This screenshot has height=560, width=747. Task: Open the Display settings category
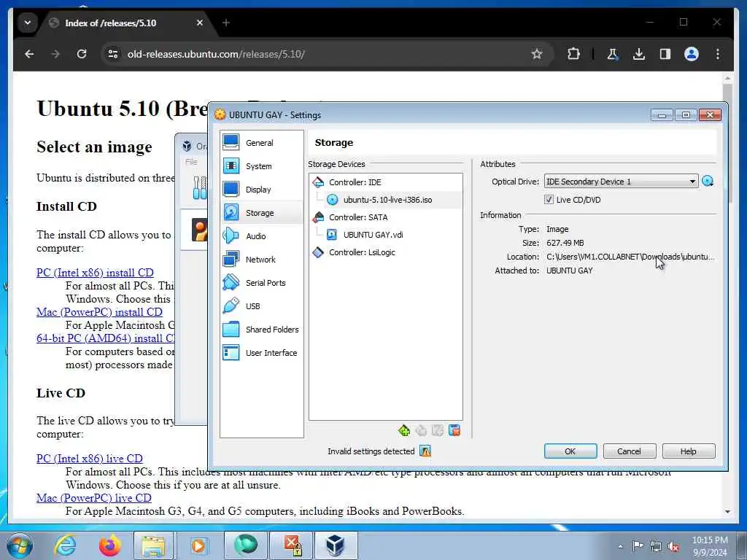click(x=261, y=189)
